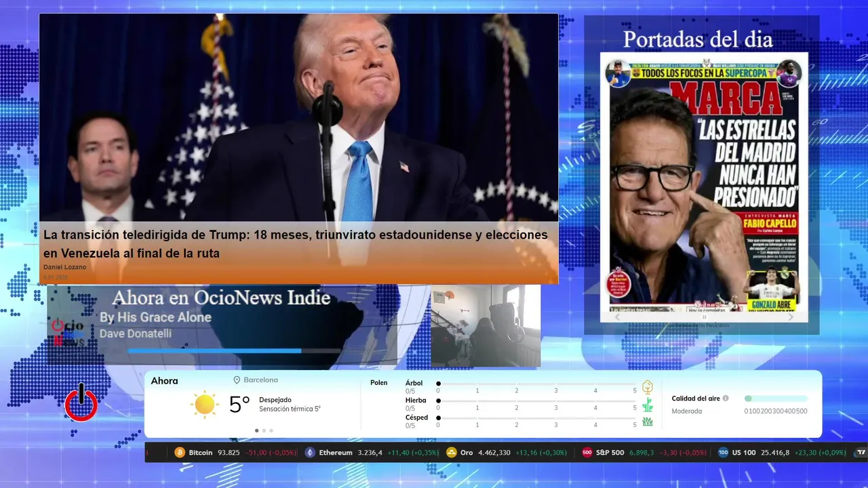
Task: Click the 'Ahora en OcioNews Indie' heading
Action: 221,298
